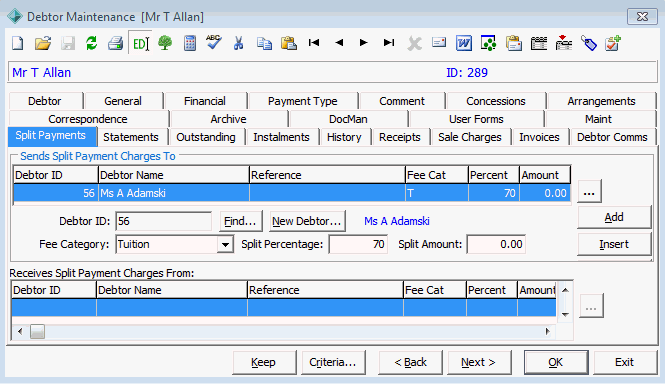
Task: Open the black table list icon
Action: (x=539, y=43)
